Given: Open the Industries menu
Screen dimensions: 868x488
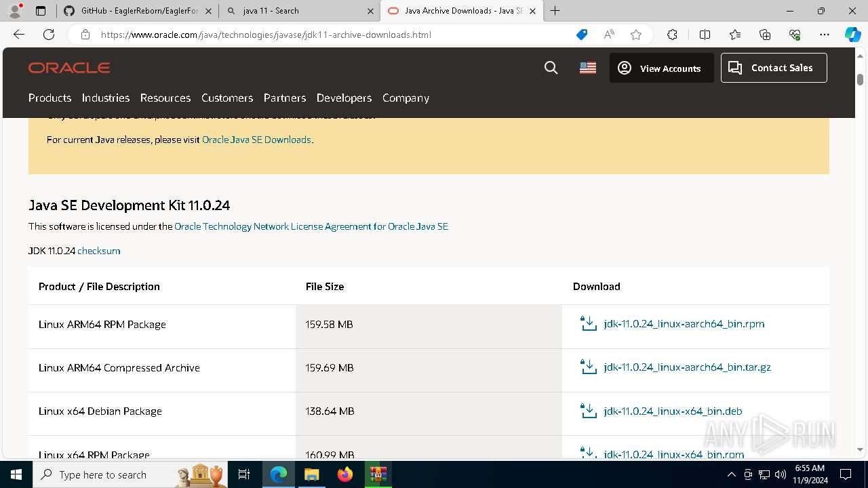Looking at the screenshot, I should tap(106, 98).
